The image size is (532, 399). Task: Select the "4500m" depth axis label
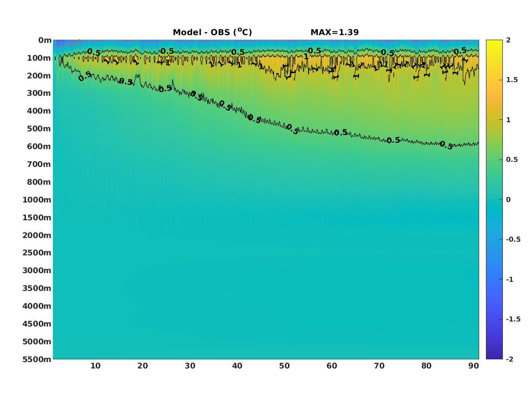(x=37, y=324)
